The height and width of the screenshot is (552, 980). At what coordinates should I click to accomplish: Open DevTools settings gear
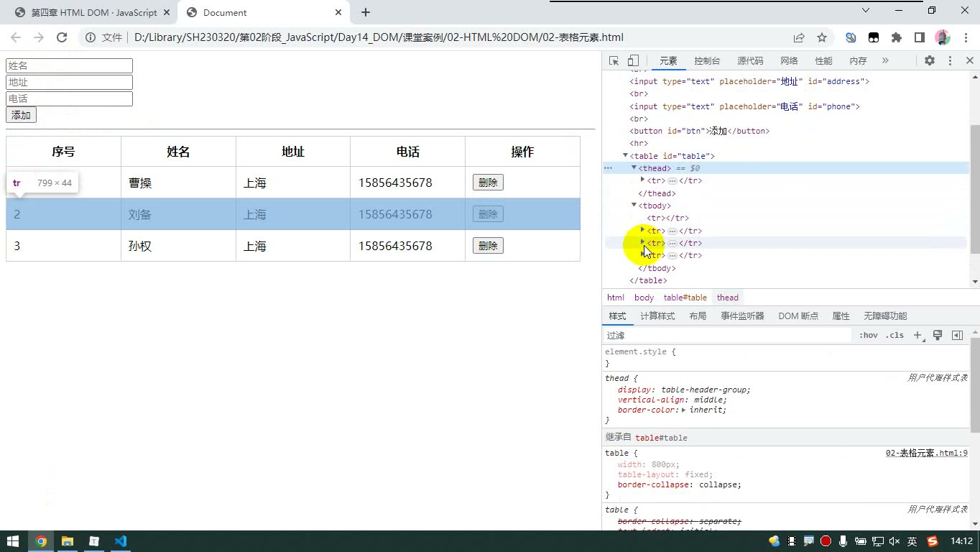pyautogui.click(x=930, y=61)
